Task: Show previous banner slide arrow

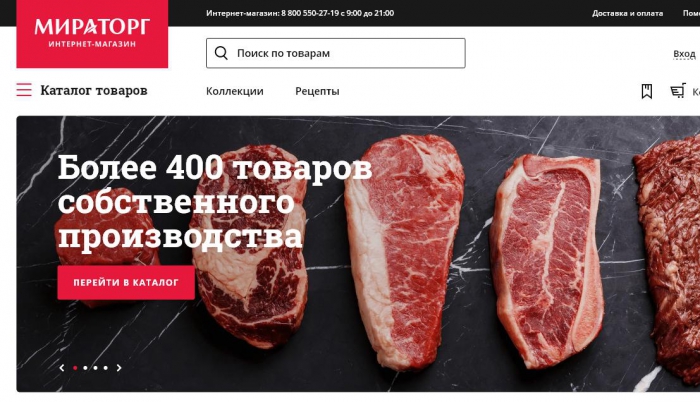Action: (x=62, y=368)
